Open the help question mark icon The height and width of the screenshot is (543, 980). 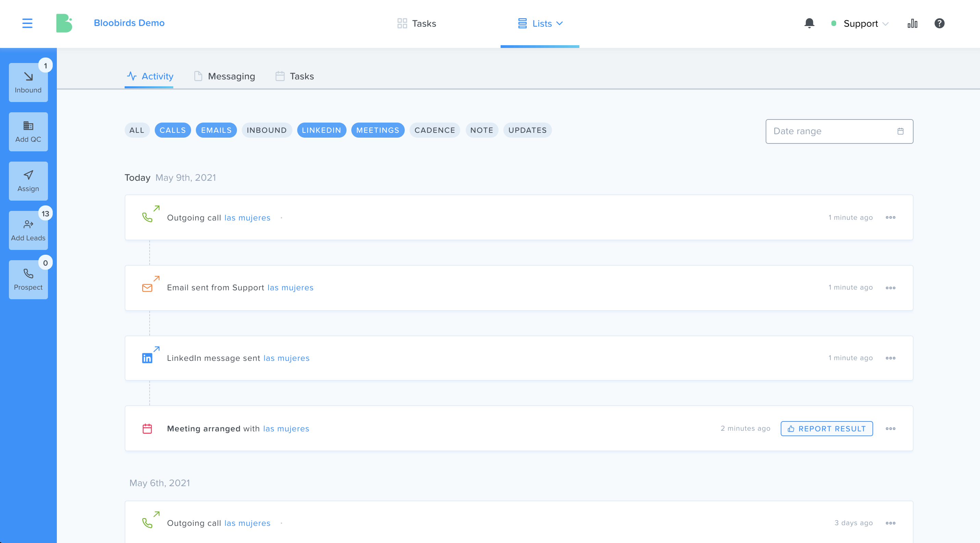pos(939,23)
